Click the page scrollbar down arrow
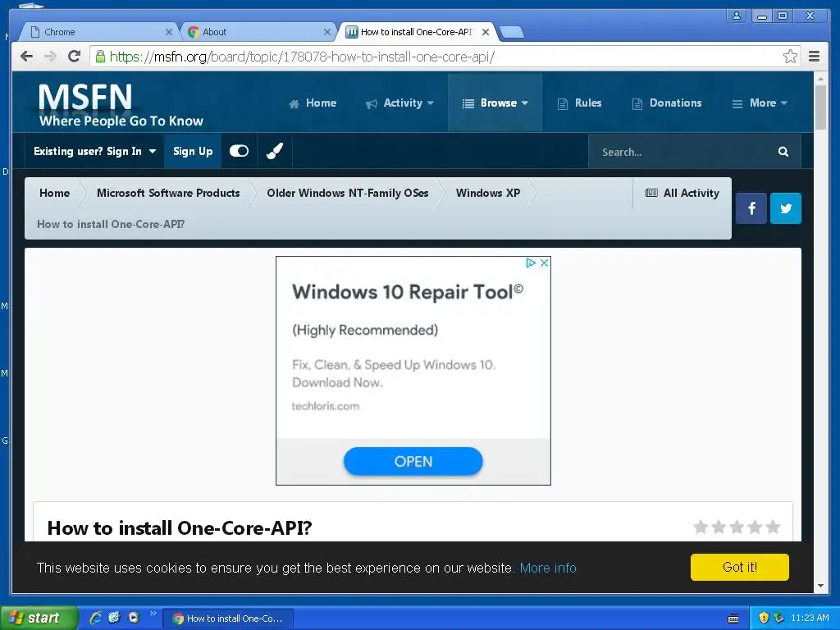Image resolution: width=840 pixels, height=630 pixels. click(x=820, y=586)
